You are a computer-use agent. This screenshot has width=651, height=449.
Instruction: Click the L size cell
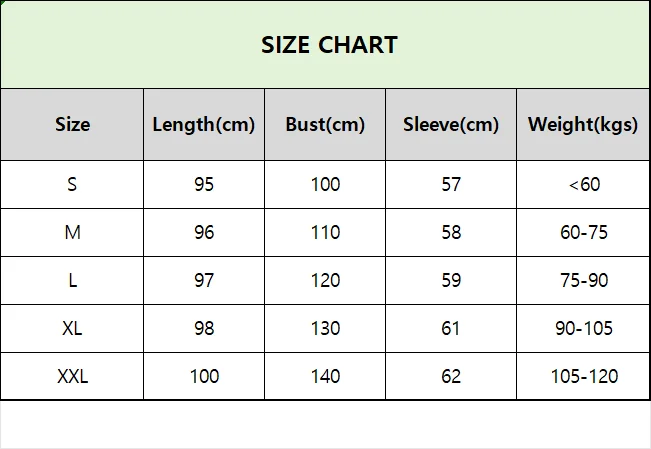click(x=72, y=280)
